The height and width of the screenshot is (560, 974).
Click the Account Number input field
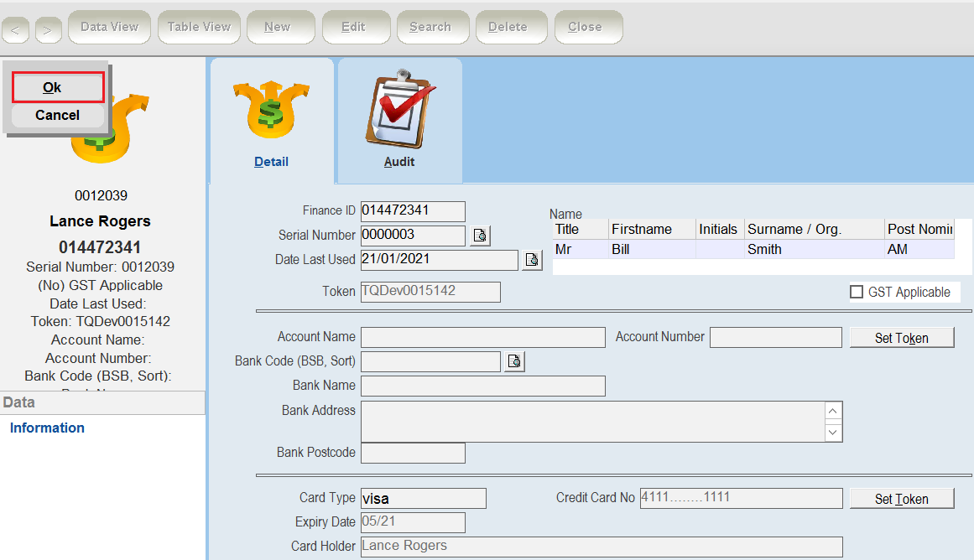pos(776,337)
